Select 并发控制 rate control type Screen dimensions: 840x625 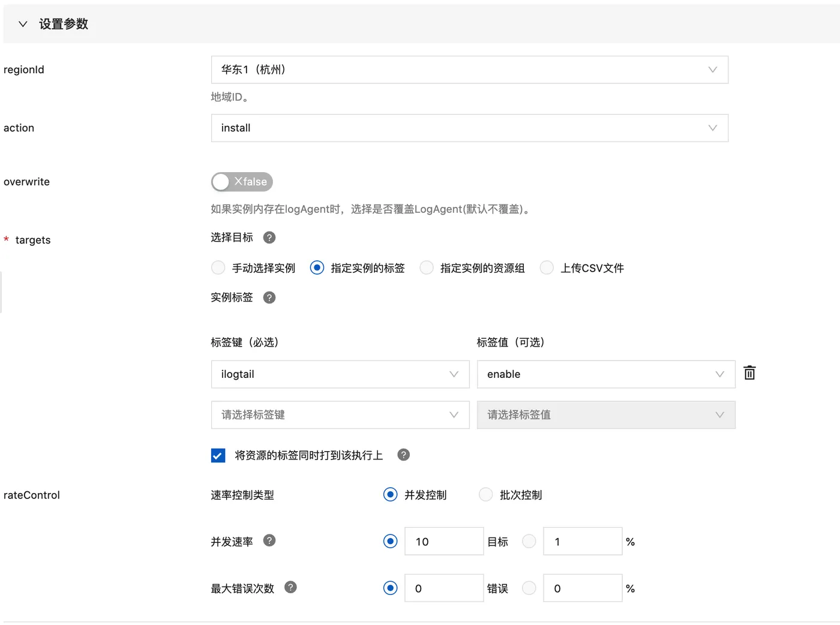pos(390,495)
